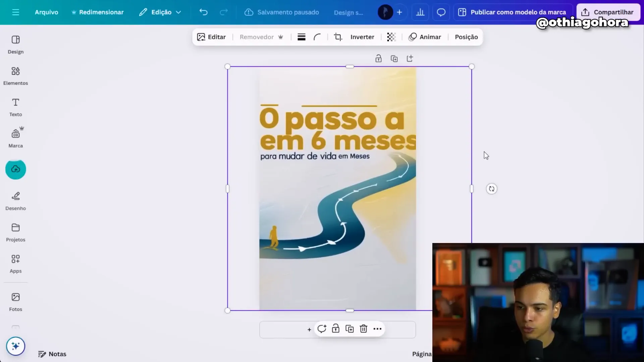Click Editar image button
The height and width of the screenshot is (362, 644).
[x=211, y=37]
